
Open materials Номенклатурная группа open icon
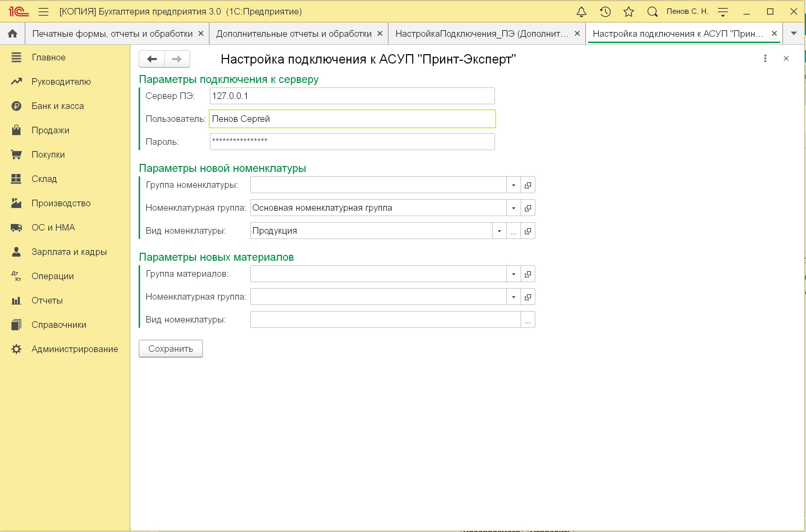[x=528, y=297]
